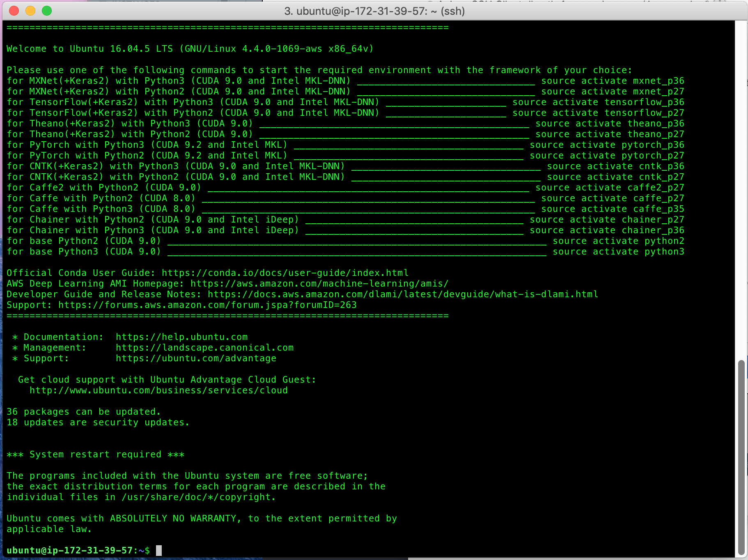Screen dimensions: 748x560
Task: Open the conda.io user guide URL
Action: (285, 273)
